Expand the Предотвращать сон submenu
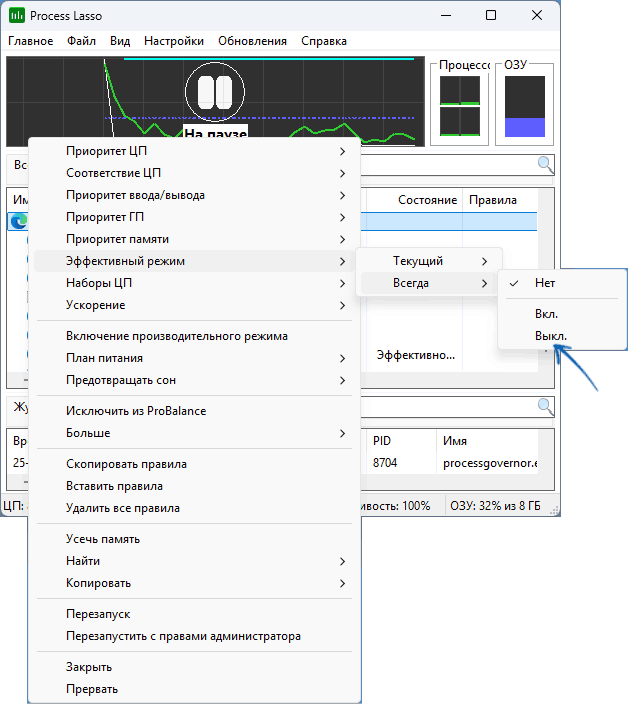 pyautogui.click(x=194, y=380)
